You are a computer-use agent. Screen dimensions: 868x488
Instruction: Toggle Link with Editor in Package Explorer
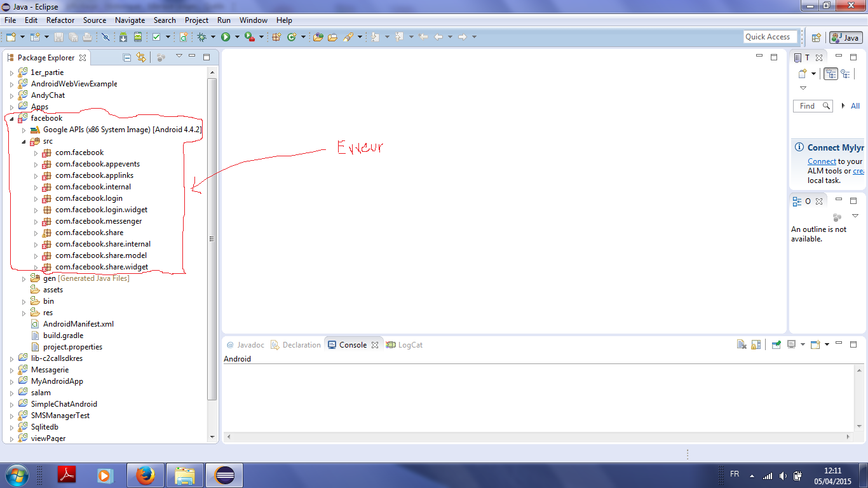click(141, 57)
